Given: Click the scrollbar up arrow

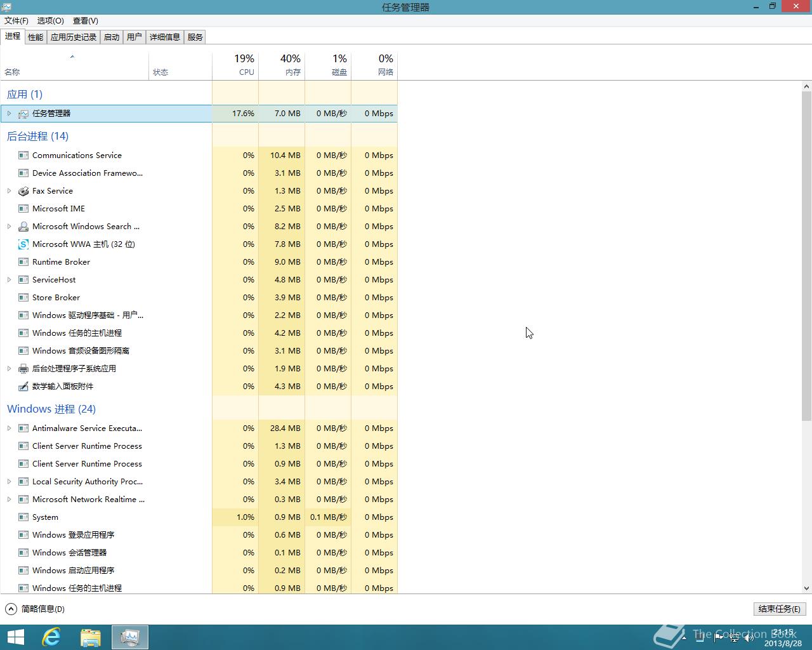Looking at the screenshot, I should (807, 86).
